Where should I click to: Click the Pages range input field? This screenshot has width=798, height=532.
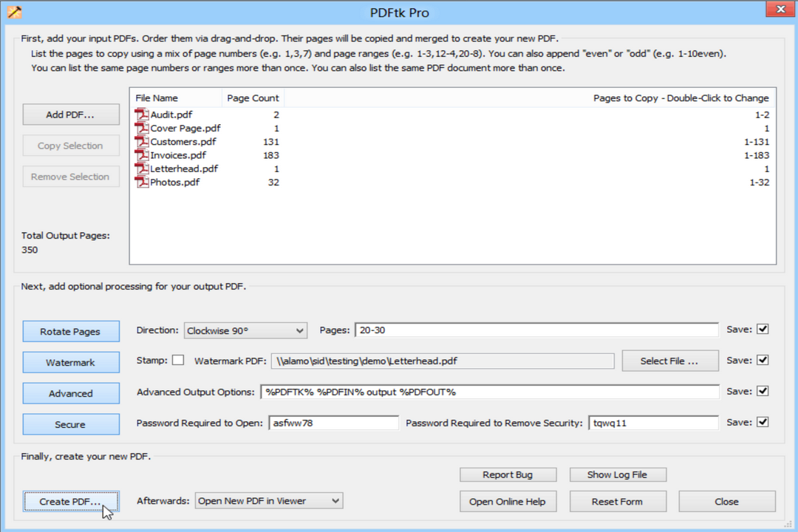(536, 330)
